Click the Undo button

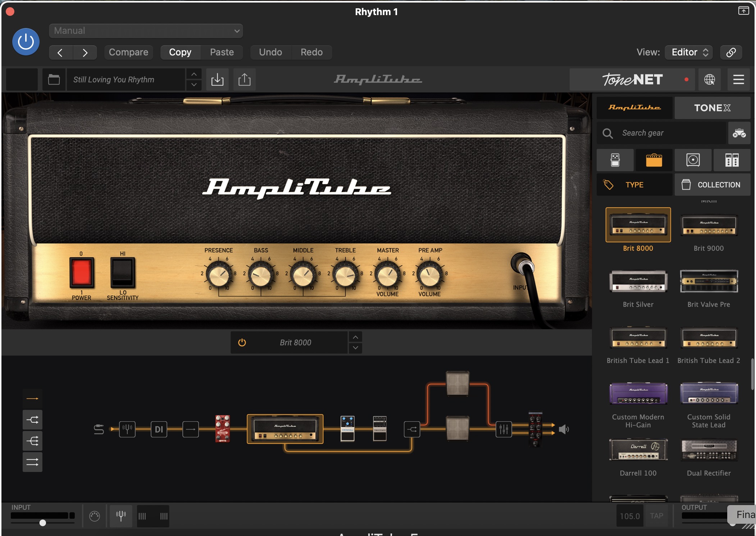pyautogui.click(x=270, y=53)
